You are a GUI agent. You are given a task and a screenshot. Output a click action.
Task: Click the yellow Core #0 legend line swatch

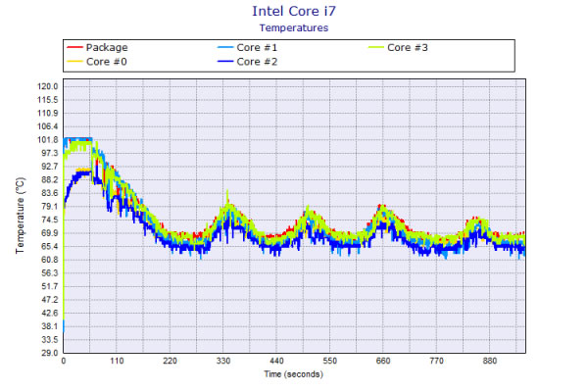tap(74, 62)
